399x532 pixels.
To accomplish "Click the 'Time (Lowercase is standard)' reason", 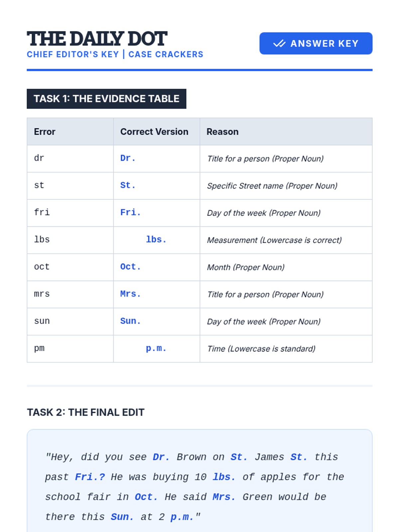I will coord(261,349).
